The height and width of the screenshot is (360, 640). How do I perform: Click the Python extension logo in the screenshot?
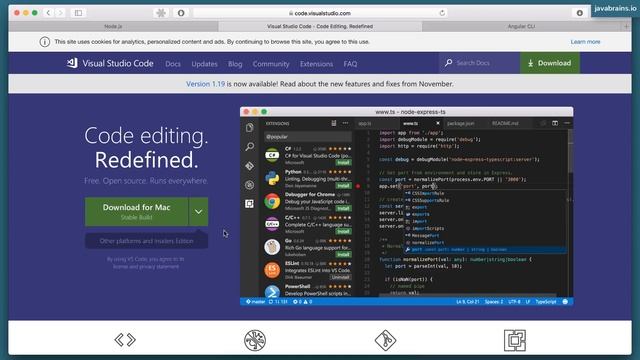click(x=272, y=178)
